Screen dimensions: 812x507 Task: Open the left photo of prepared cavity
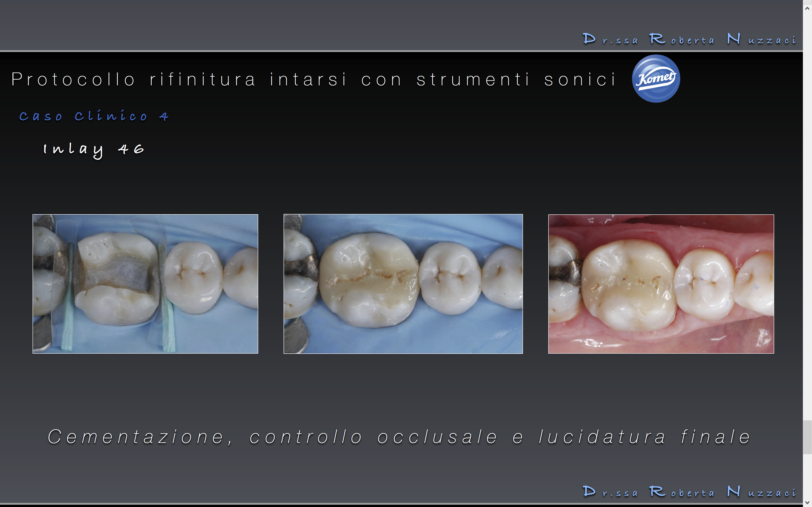coord(145,284)
